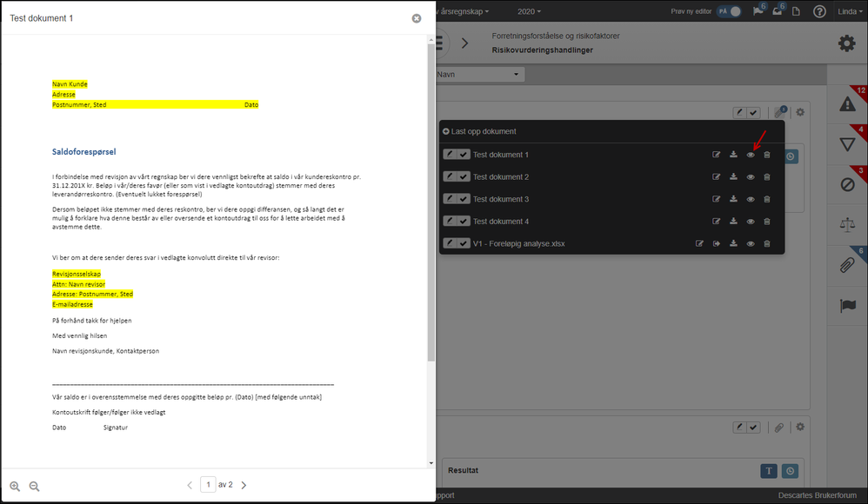Delete V1 - Foreløpig analyse.xlsx
868x504 pixels.
pos(767,243)
